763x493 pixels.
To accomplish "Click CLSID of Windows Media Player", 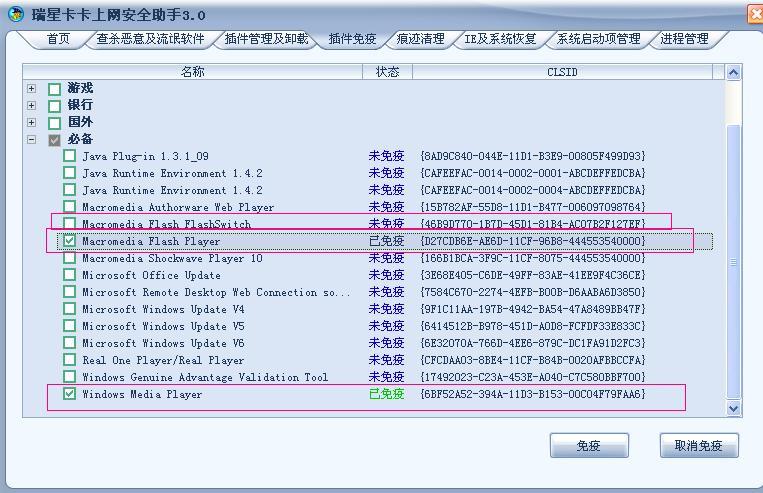I will pyautogui.click(x=533, y=394).
